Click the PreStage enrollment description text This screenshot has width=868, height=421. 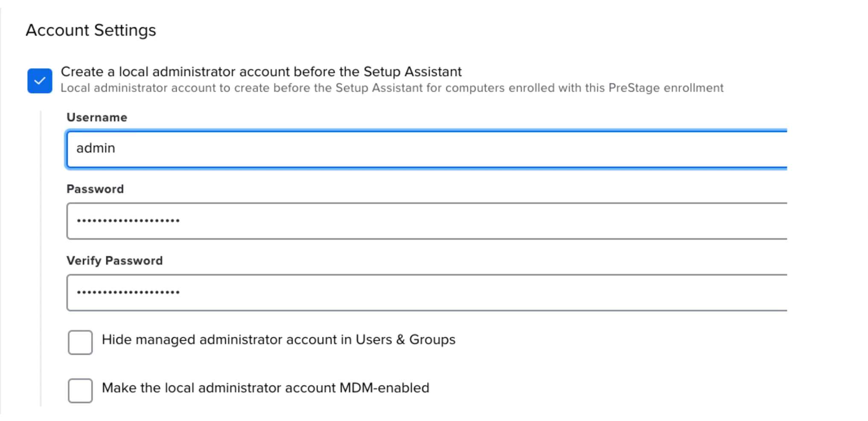(392, 88)
